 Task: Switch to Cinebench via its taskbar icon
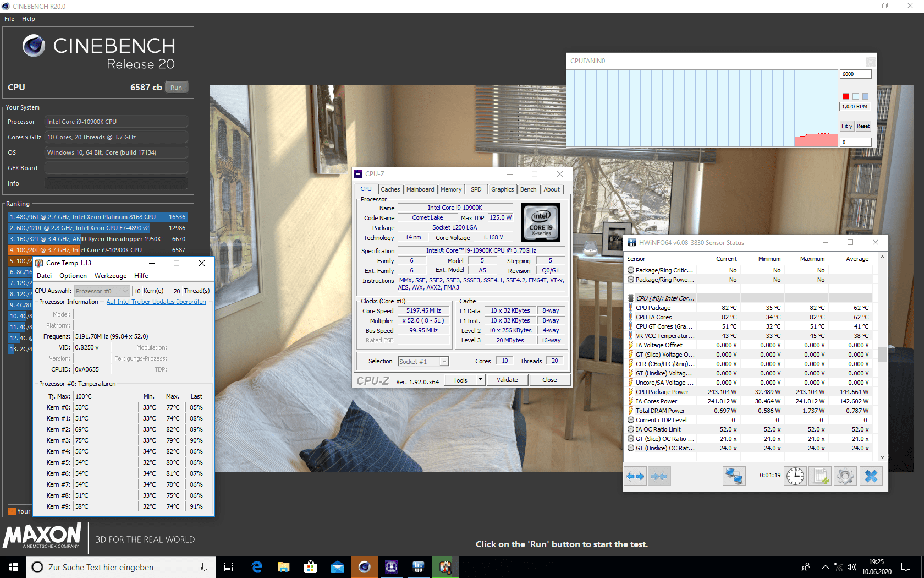click(364, 567)
